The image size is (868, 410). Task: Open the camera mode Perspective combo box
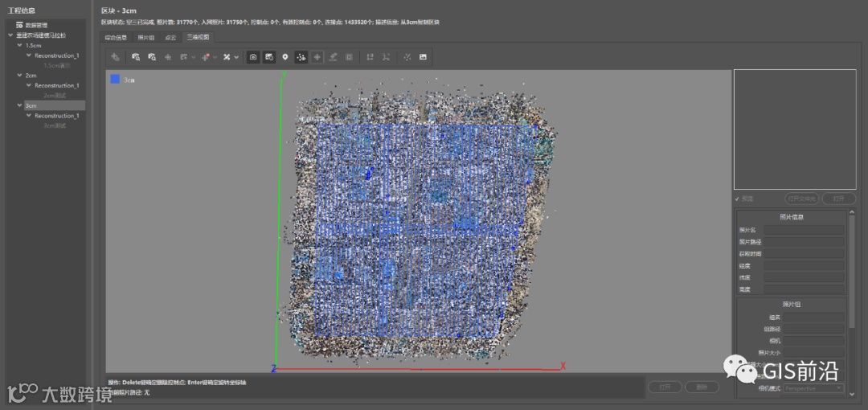pyautogui.click(x=813, y=388)
